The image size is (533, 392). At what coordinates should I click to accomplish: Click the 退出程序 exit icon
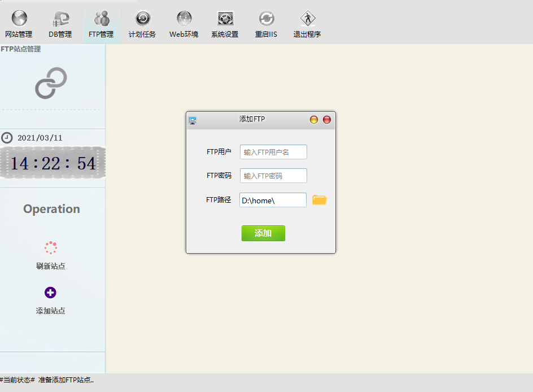308,19
